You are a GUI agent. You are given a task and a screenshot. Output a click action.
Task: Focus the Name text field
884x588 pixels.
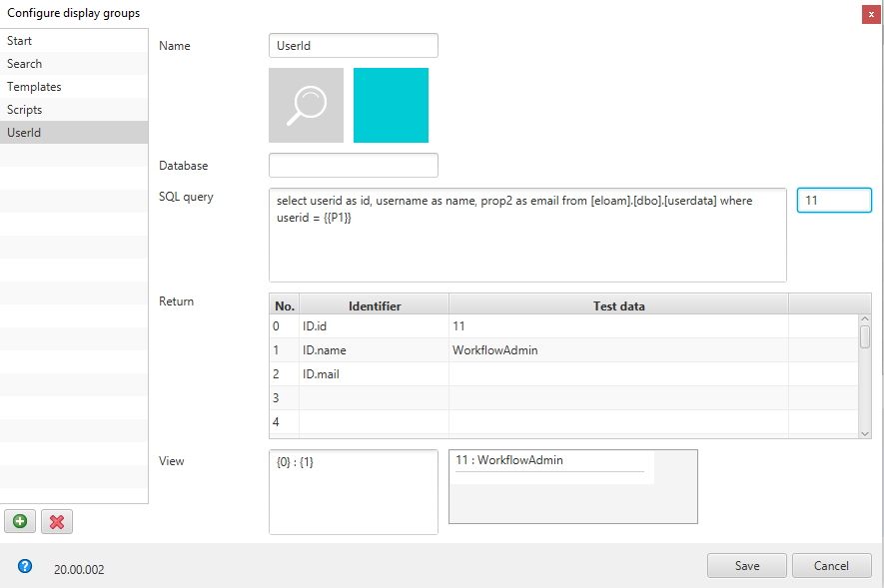(354, 46)
